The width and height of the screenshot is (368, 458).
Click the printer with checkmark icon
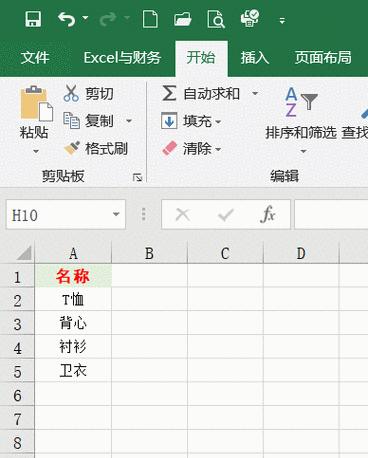click(250, 18)
